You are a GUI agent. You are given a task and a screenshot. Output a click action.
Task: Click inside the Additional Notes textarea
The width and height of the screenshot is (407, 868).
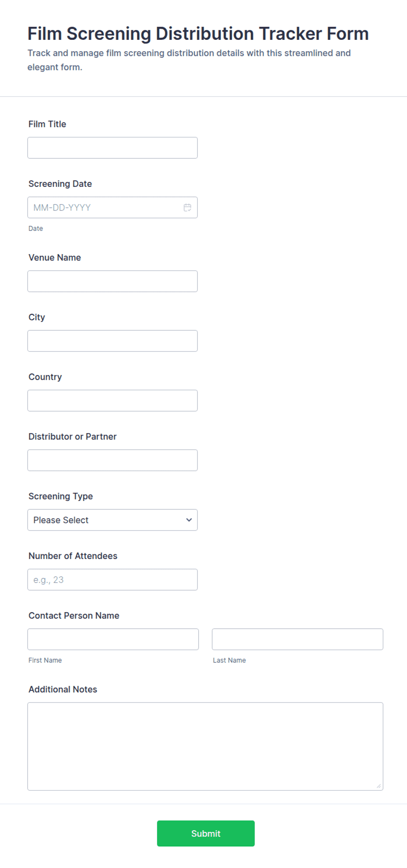(x=205, y=746)
